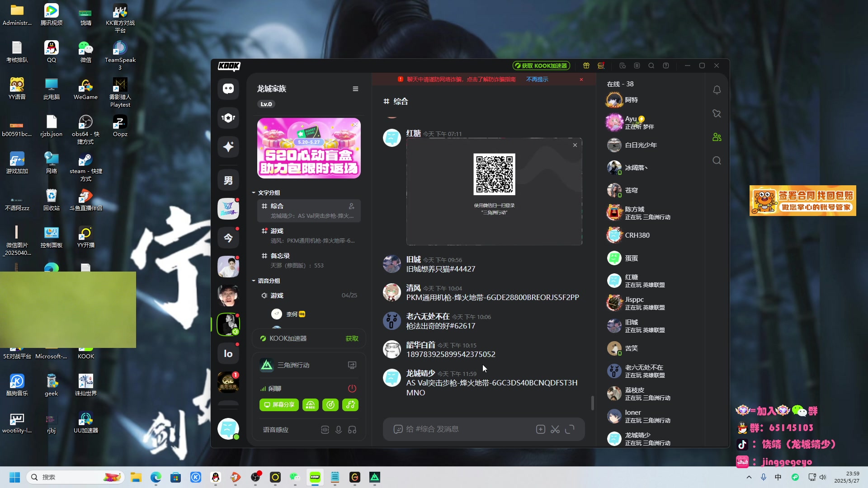Open member 阿特 in online list
868x488 pixels.
pos(651,100)
